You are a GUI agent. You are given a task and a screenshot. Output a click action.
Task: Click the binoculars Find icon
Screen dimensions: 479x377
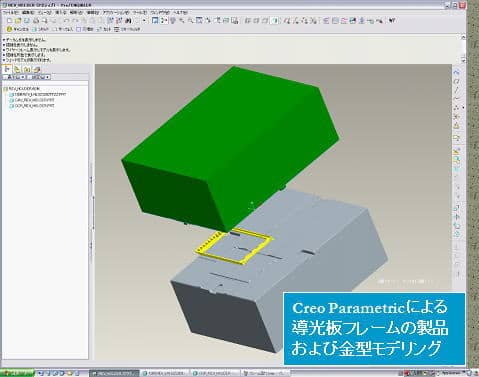(x=128, y=21)
